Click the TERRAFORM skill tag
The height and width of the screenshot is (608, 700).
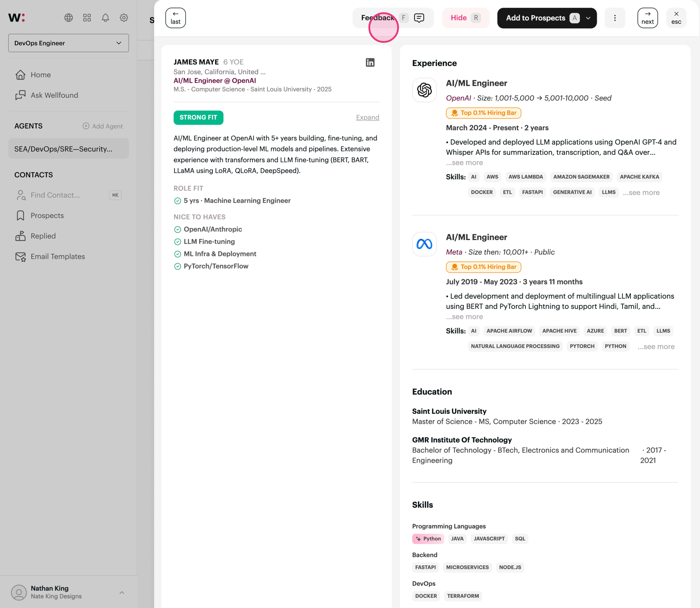pyautogui.click(x=463, y=596)
